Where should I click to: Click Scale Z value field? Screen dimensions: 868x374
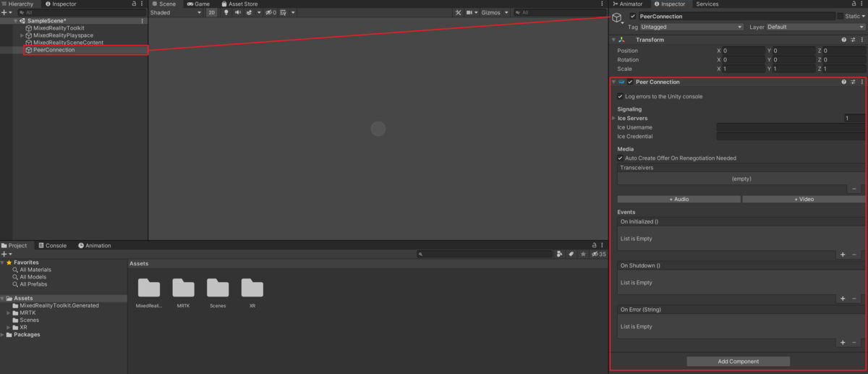click(844, 69)
